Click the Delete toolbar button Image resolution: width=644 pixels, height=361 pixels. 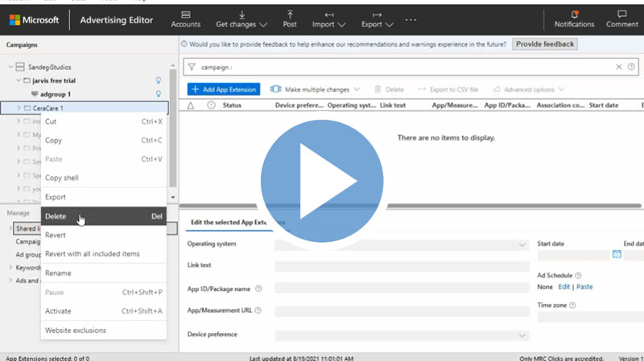(389, 89)
